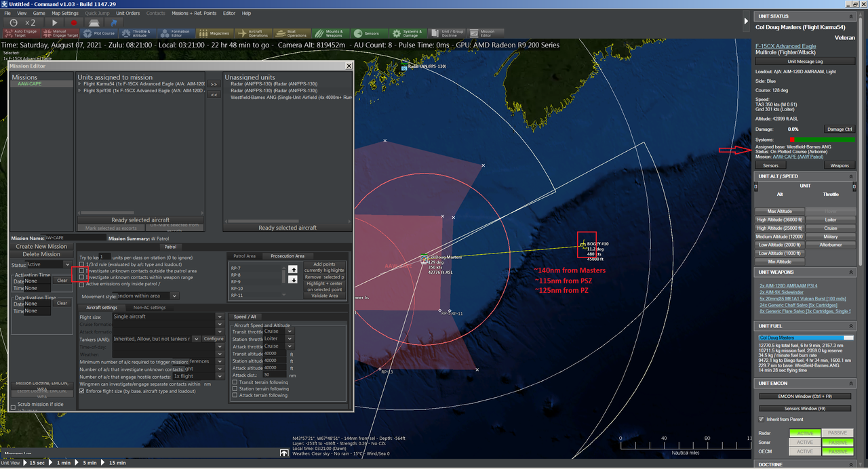Enable Station terrain following
868x469 pixels.
coord(235,389)
